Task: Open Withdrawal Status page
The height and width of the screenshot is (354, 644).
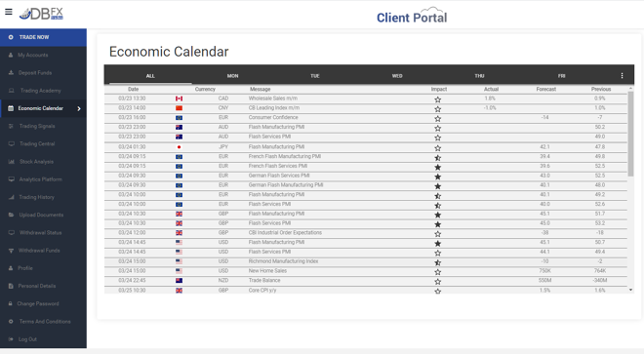Action: [40, 233]
